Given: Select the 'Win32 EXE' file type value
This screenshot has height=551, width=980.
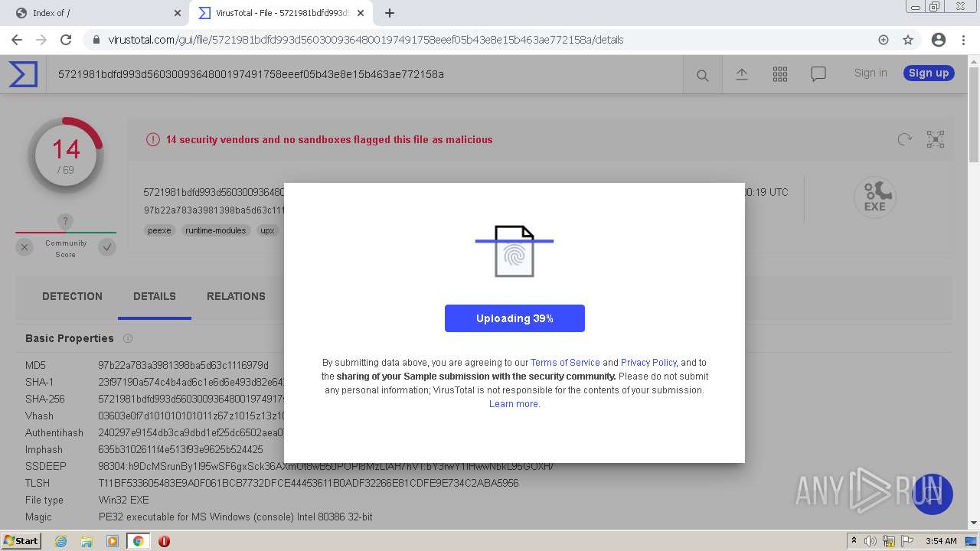Looking at the screenshot, I should (124, 500).
